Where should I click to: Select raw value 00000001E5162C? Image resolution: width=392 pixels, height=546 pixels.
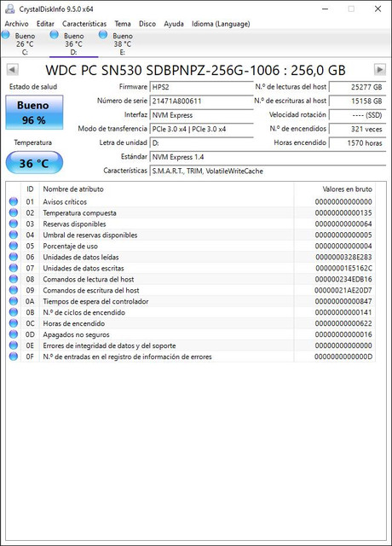tap(343, 268)
